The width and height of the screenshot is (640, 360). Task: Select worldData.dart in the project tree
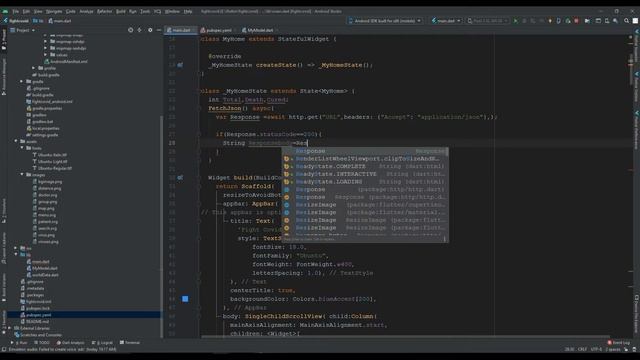[x=45, y=275]
